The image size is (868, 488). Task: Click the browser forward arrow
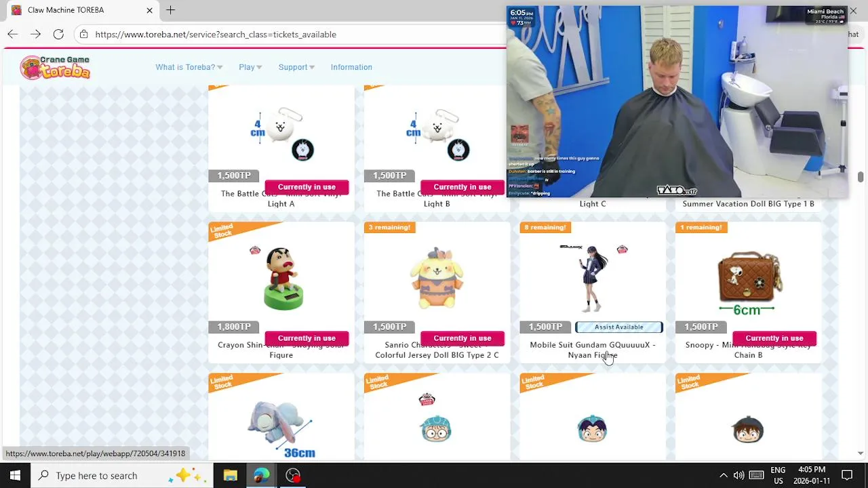point(35,34)
